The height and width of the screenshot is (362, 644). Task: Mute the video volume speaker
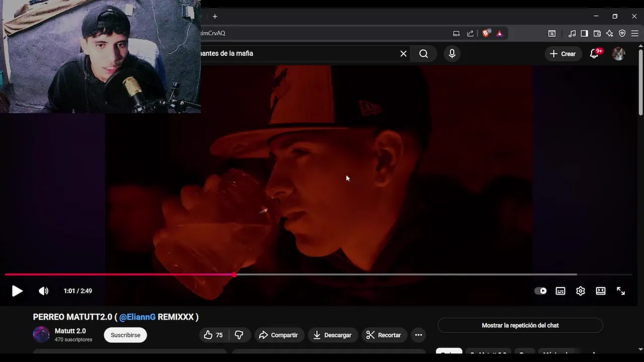point(44,291)
